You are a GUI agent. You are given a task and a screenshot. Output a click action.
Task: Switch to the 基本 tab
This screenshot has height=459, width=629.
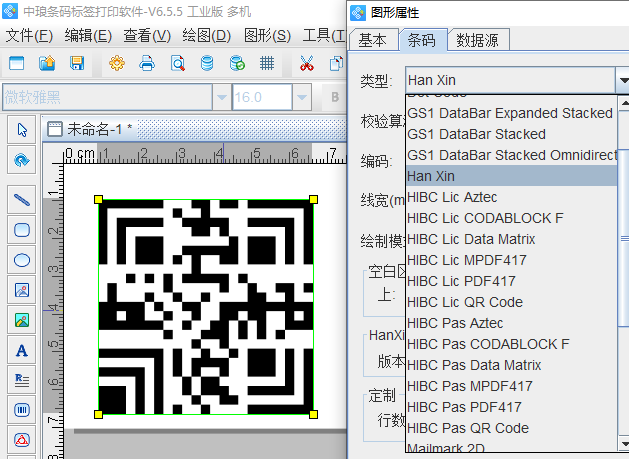coord(373,40)
